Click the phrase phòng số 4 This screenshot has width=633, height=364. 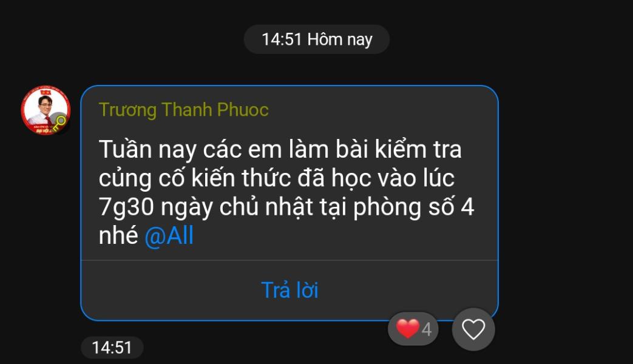414,207
